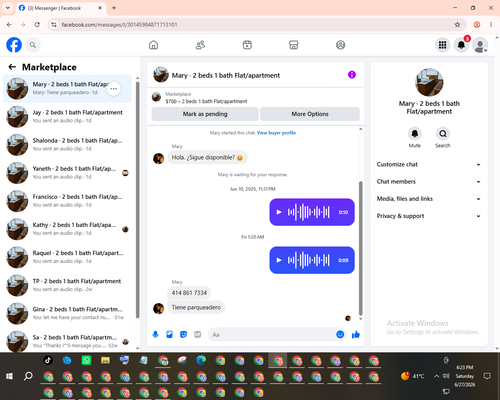Expand Media, files and links section
500x400 pixels.
pos(429,199)
